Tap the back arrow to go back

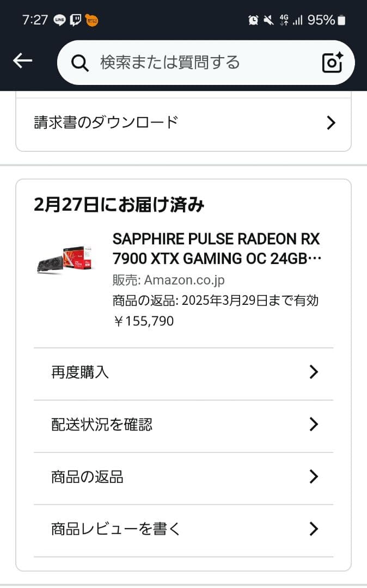[x=22, y=60]
